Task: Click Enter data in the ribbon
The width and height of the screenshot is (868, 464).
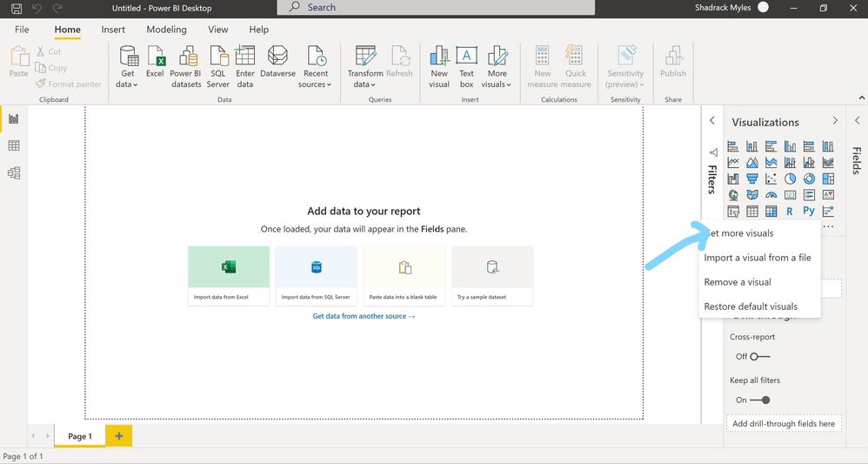Action: [x=244, y=66]
